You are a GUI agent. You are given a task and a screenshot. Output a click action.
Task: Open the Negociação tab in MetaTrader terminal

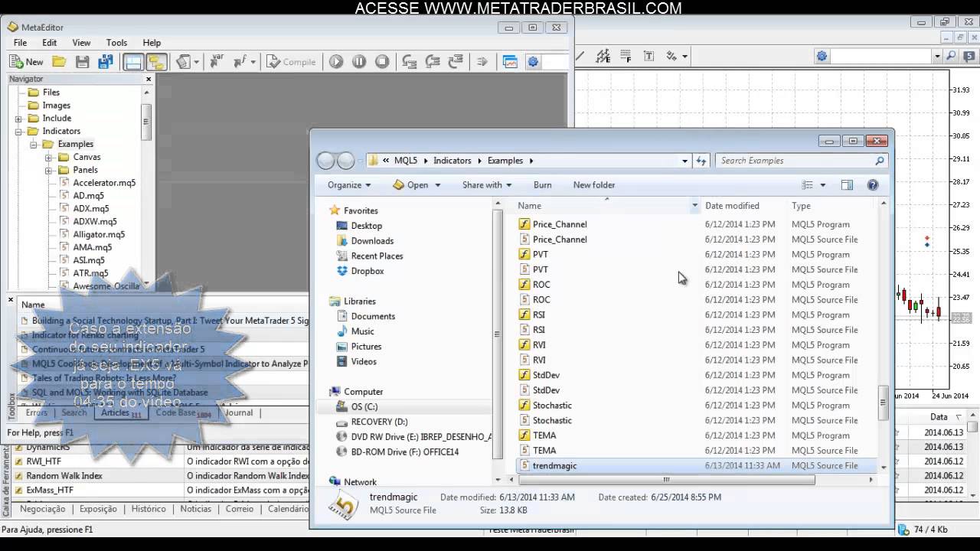click(x=43, y=509)
